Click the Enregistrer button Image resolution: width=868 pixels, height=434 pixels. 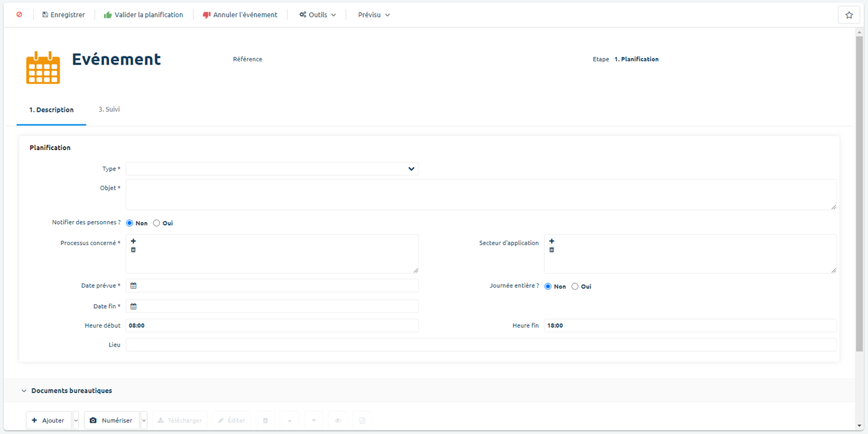point(64,15)
